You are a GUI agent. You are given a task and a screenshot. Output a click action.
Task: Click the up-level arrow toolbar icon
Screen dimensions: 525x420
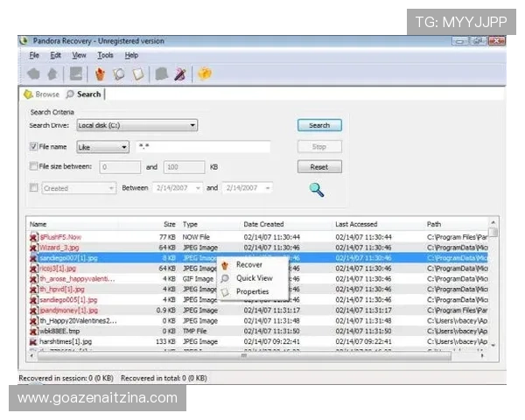tap(52, 74)
